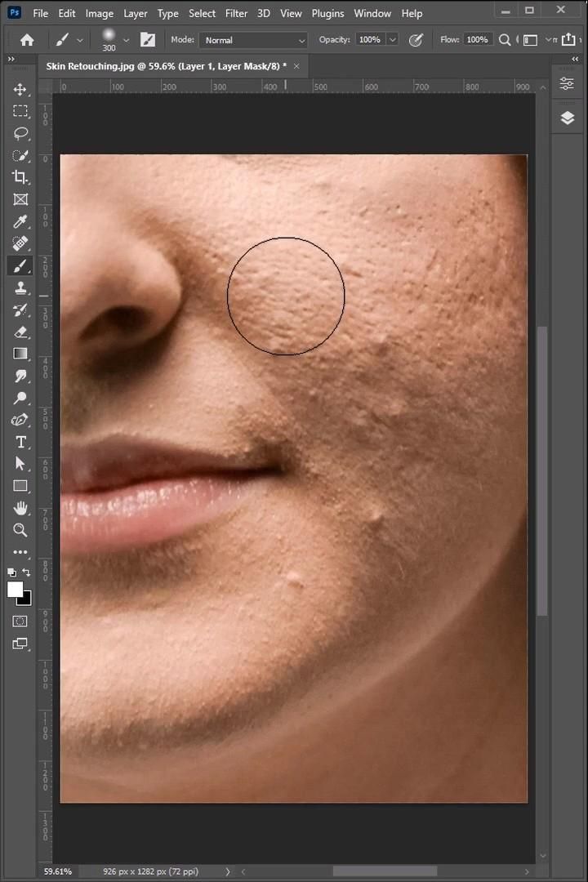The image size is (588, 882).
Task: Toggle Quick Mask mode
Action: click(x=20, y=621)
